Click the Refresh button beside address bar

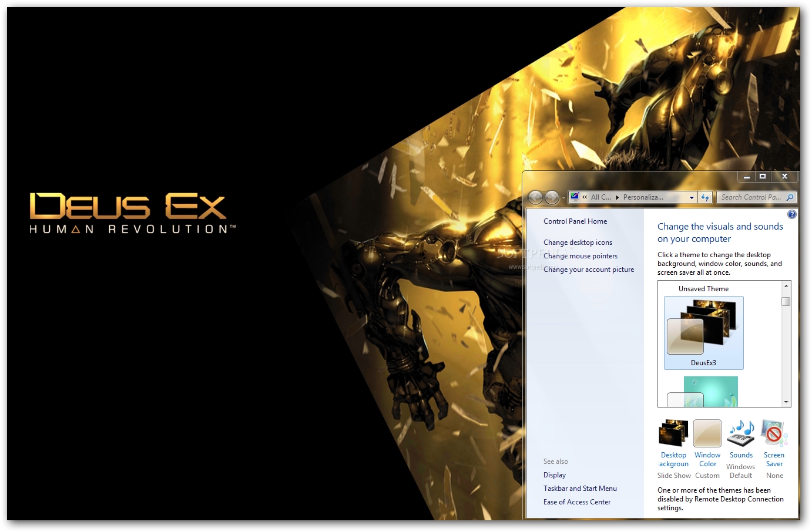pyautogui.click(x=705, y=198)
